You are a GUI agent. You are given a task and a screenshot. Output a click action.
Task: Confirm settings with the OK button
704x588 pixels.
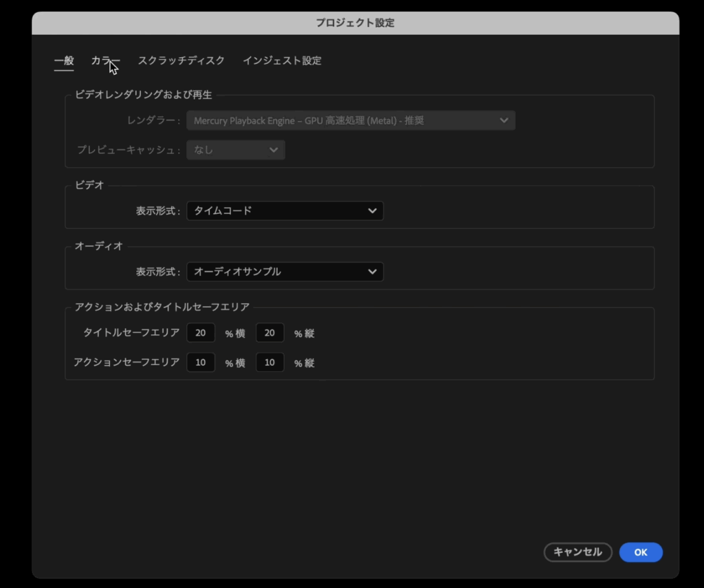640,552
